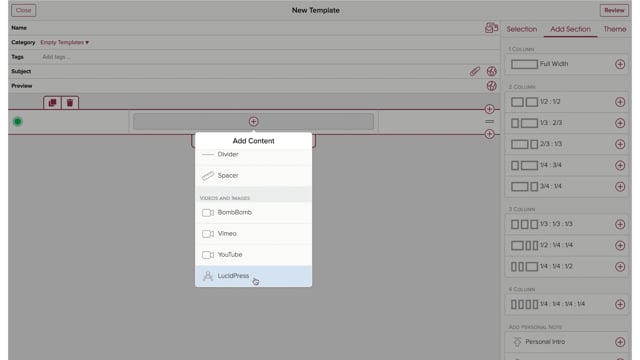Click the section drag handle lines icon

point(489,121)
